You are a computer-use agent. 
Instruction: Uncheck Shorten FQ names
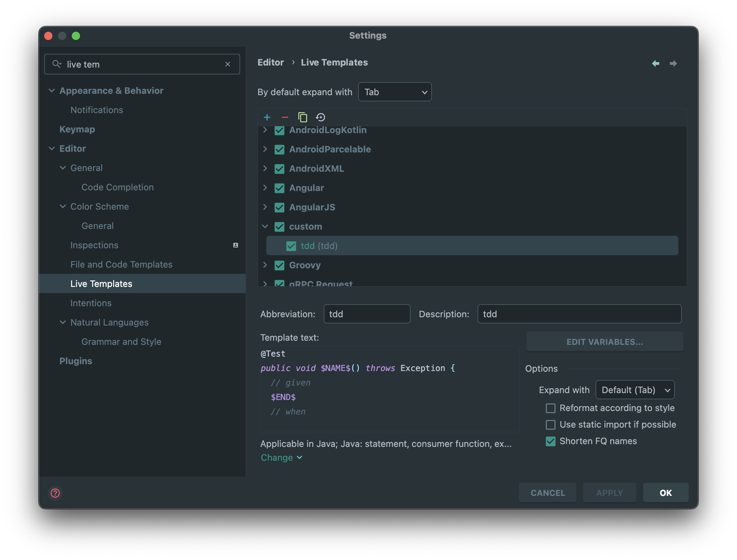[551, 441]
